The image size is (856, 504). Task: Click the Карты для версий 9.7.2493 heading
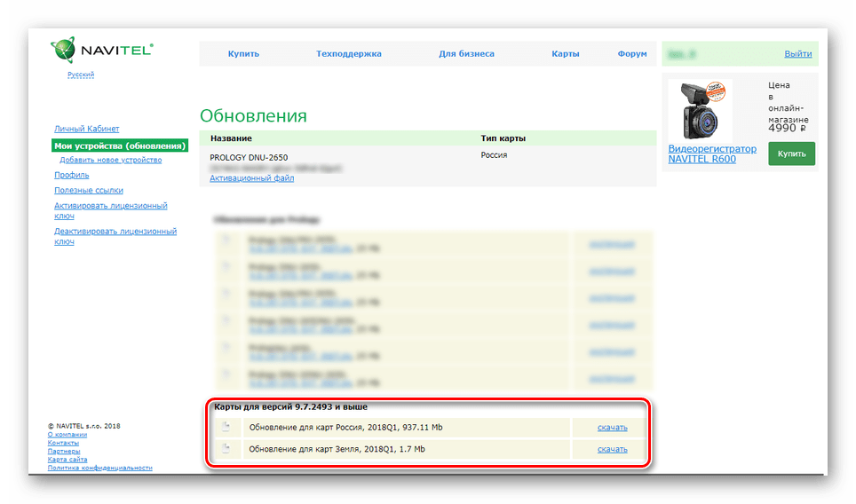coord(290,407)
